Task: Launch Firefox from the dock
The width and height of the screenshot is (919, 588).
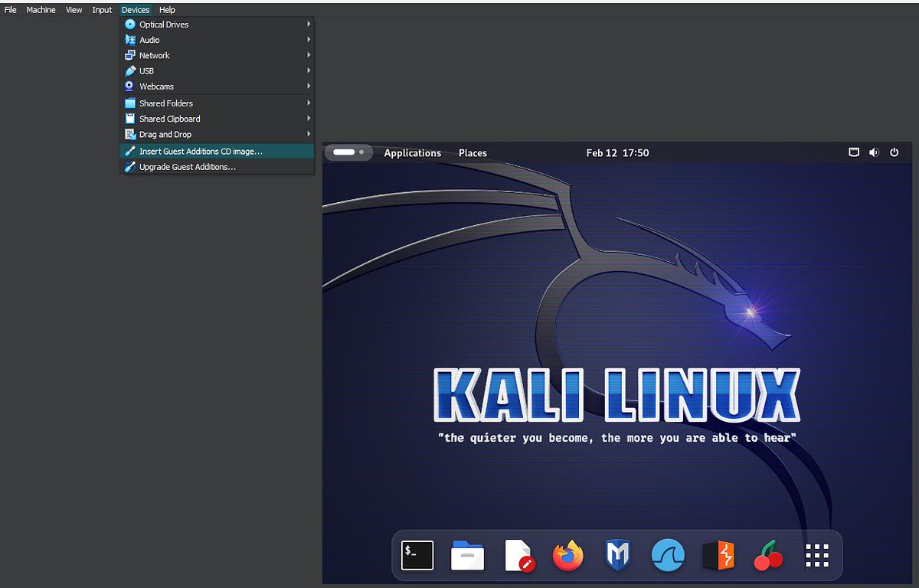Action: click(567, 556)
